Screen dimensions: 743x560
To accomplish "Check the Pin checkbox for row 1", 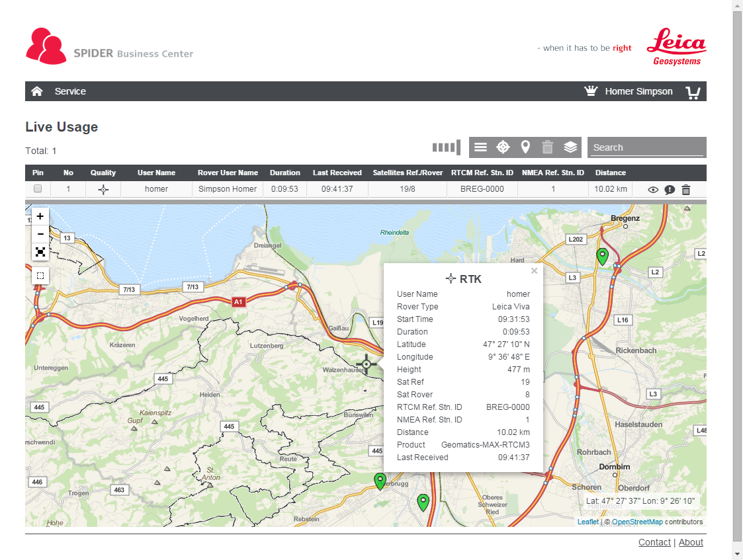I will click(x=38, y=189).
